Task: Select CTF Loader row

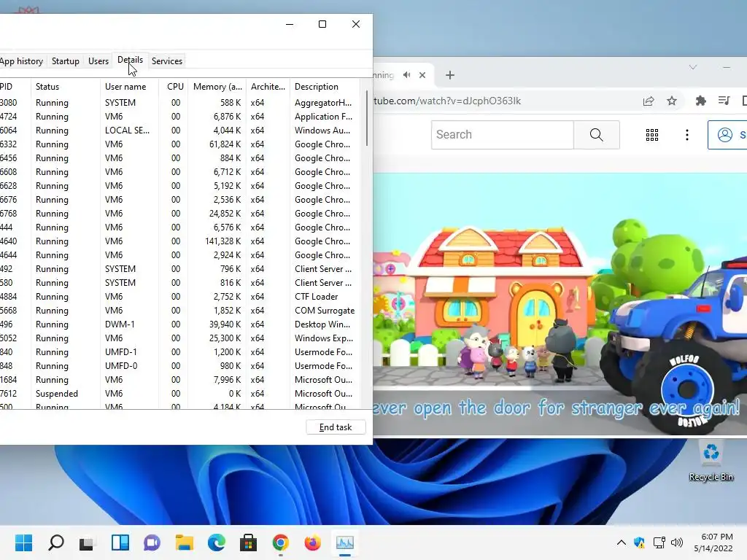Action: click(180, 296)
